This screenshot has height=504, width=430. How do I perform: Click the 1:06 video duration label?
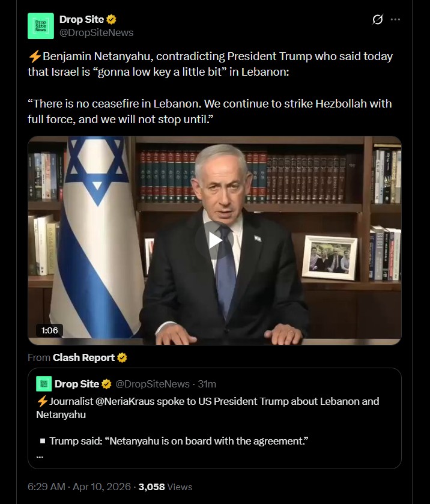pyautogui.click(x=49, y=330)
